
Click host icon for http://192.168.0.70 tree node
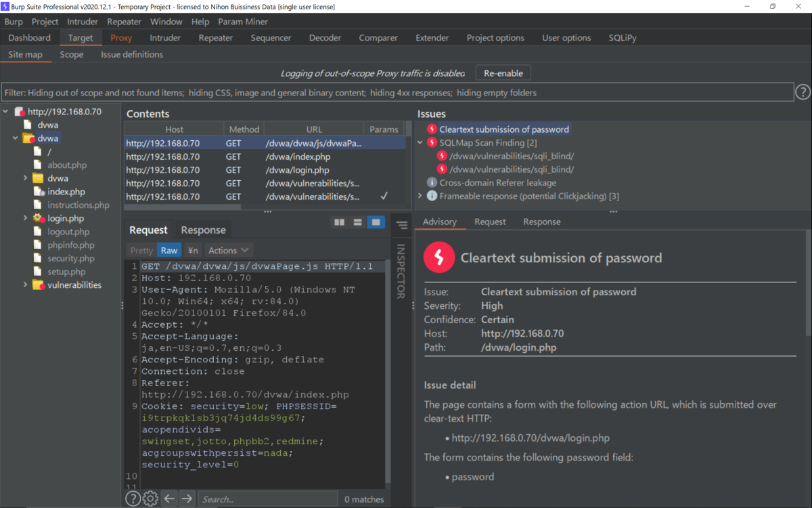pos(20,112)
